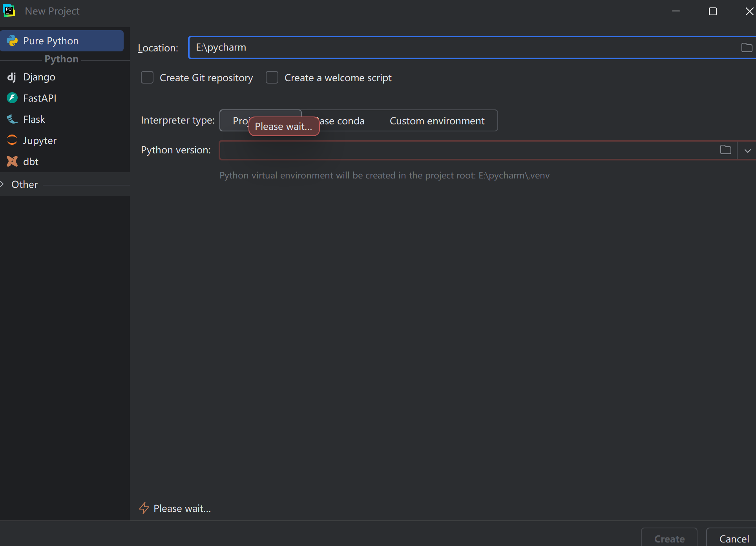Browse for location using folder icon
The height and width of the screenshot is (546, 756).
click(x=747, y=47)
